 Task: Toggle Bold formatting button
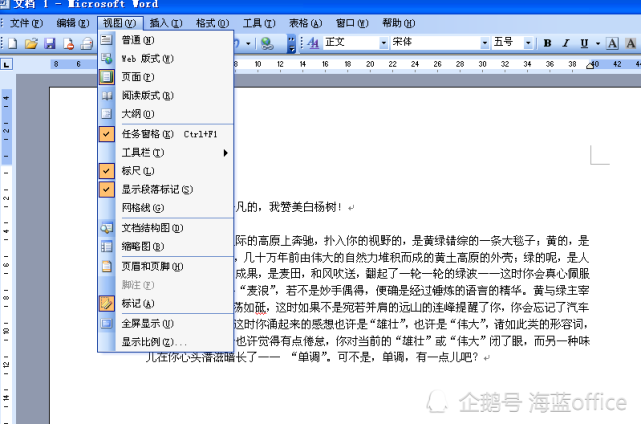(x=547, y=43)
